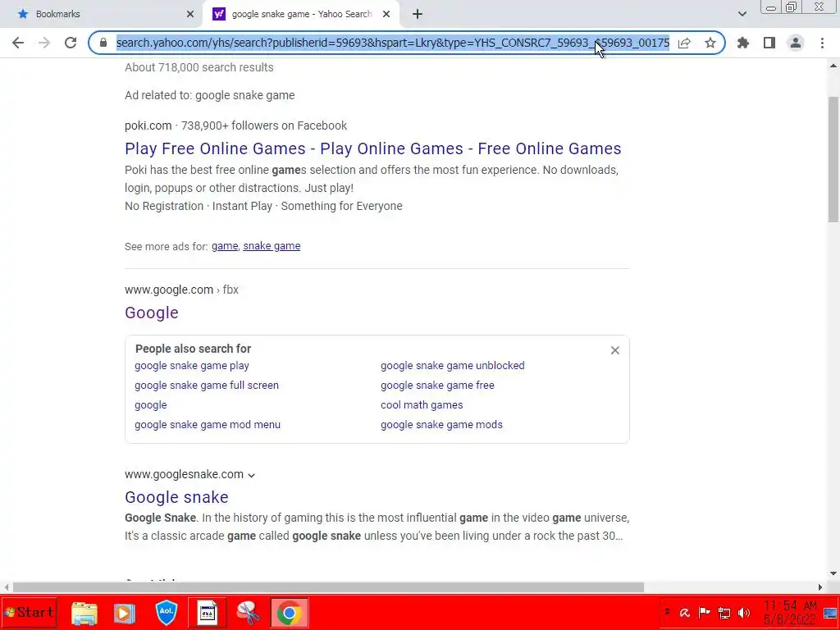Screen dimensions: 840x630
Task: Search for google snake game free
Action: click(x=438, y=386)
